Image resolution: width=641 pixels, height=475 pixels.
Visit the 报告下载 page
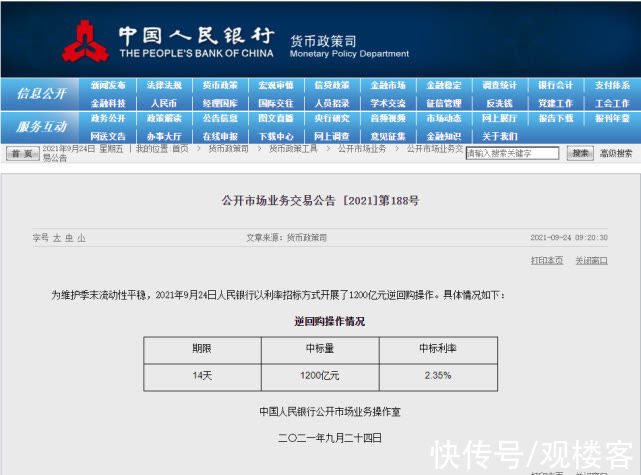[x=556, y=119]
